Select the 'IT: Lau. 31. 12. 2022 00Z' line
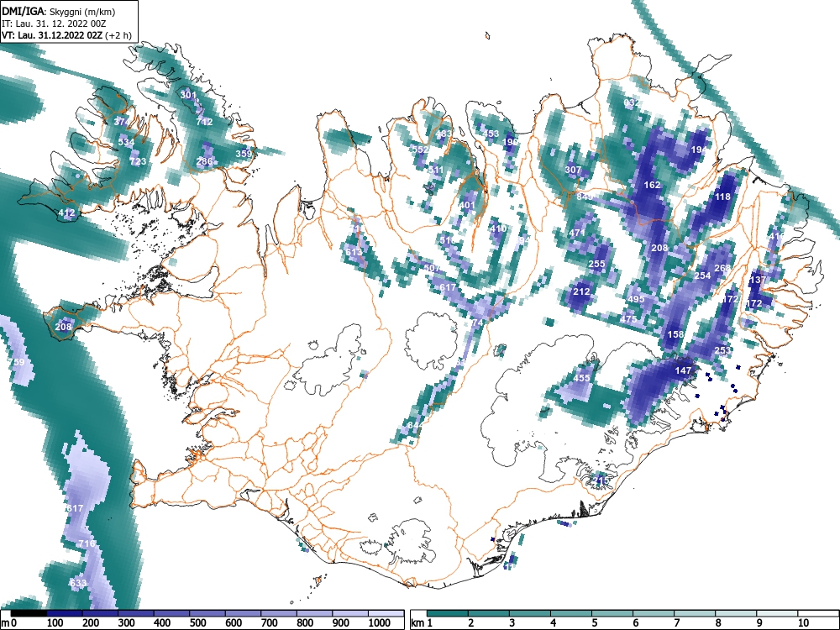Viewport: 840px width, 630px height. [x=54, y=24]
